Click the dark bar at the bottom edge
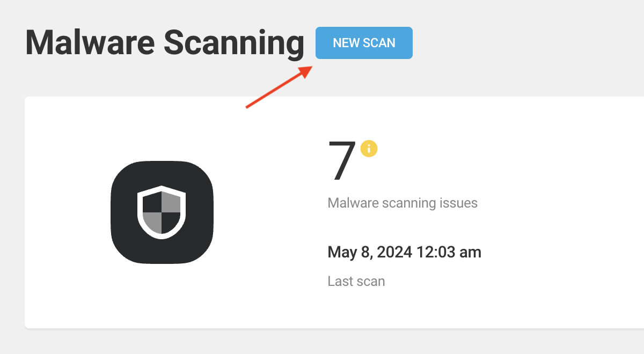The image size is (644, 354). (x=322, y=346)
